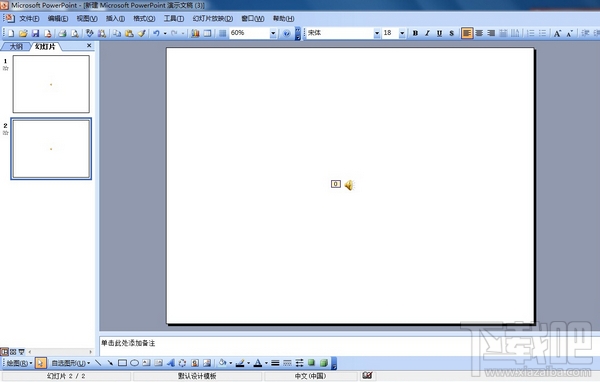Switch to slide sorter view
This screenshot has height=382, width=600.
pos(13,351)
